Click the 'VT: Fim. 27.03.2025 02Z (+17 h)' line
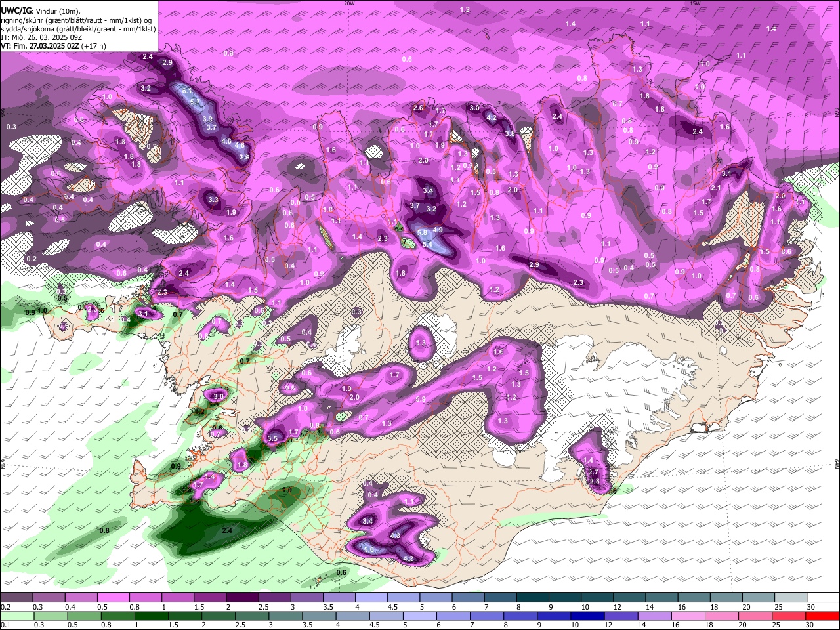 (53, 46)
